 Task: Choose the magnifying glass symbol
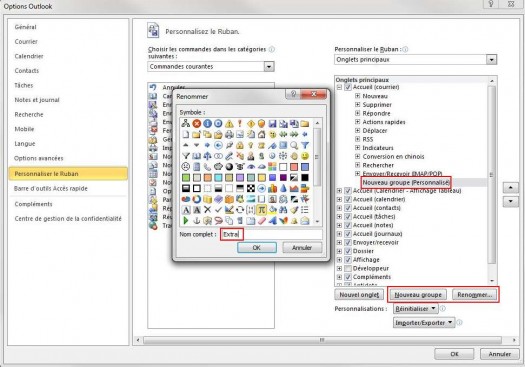click(294, 145)
